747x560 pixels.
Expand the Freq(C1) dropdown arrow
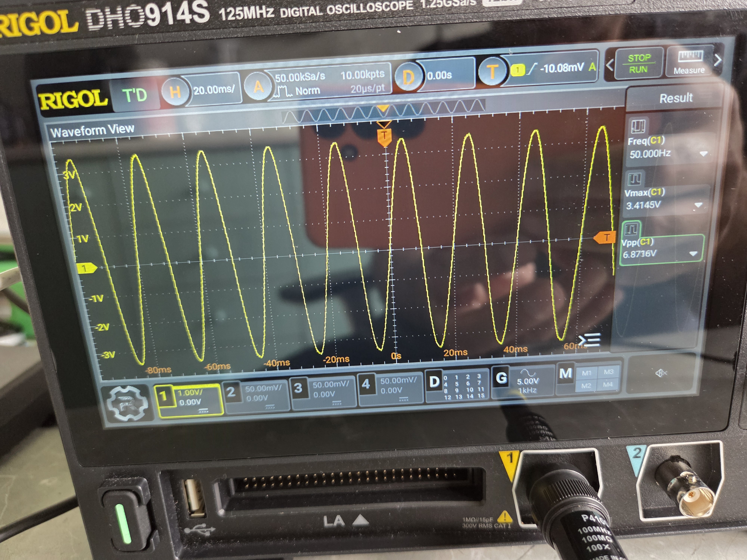coord(703,154)
